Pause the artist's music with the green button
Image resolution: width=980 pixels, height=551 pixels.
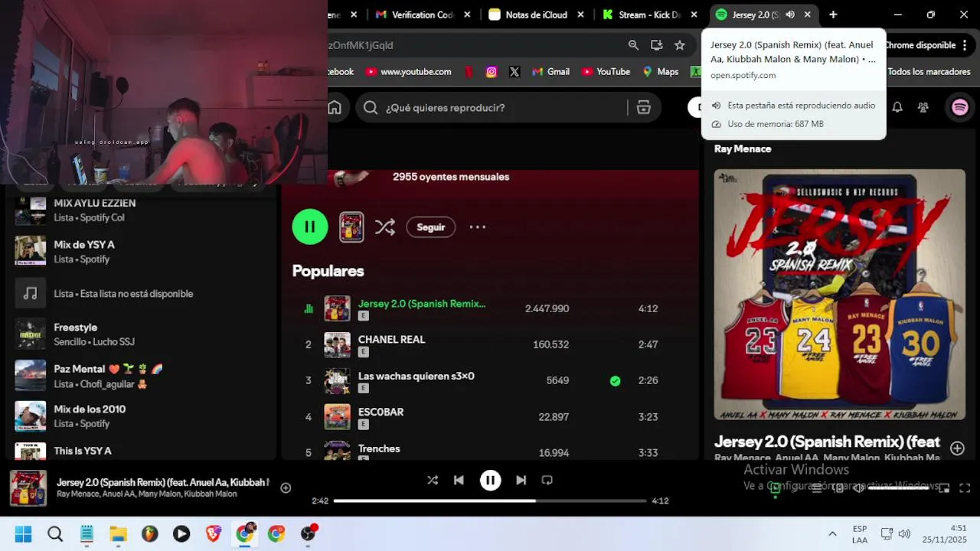click(310, 227)
